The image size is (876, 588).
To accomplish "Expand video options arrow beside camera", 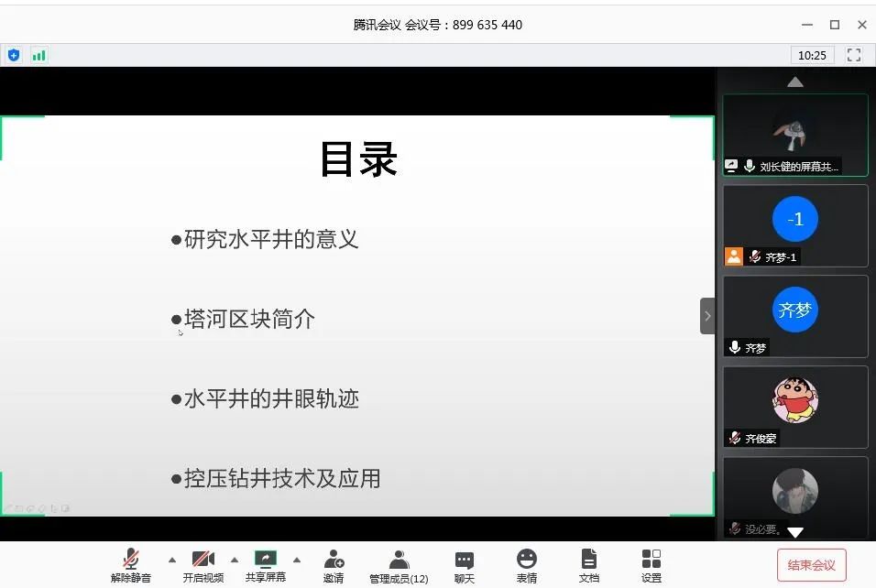I will pyautogui.click(x=235, y=560).
